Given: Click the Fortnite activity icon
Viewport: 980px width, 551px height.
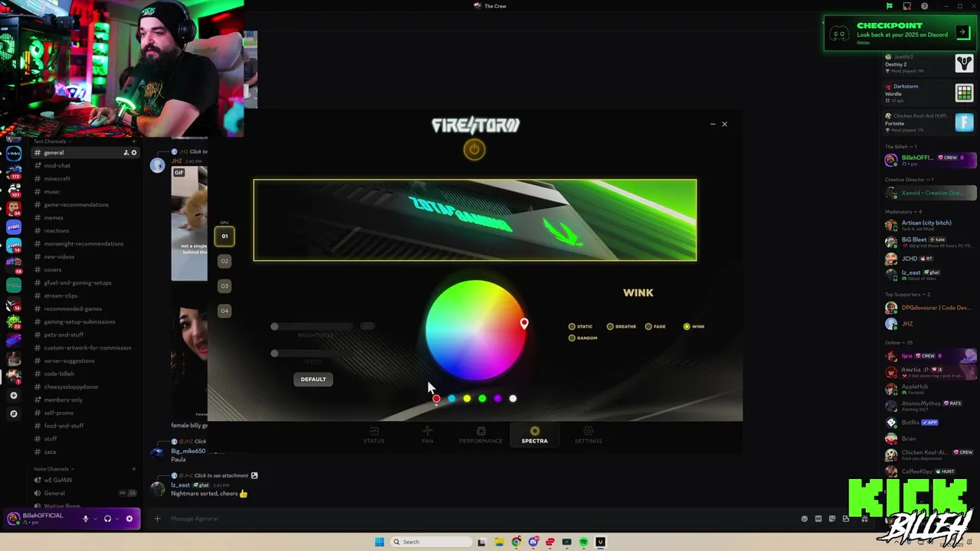Looking at the screenshot, I should click(964, 122).
